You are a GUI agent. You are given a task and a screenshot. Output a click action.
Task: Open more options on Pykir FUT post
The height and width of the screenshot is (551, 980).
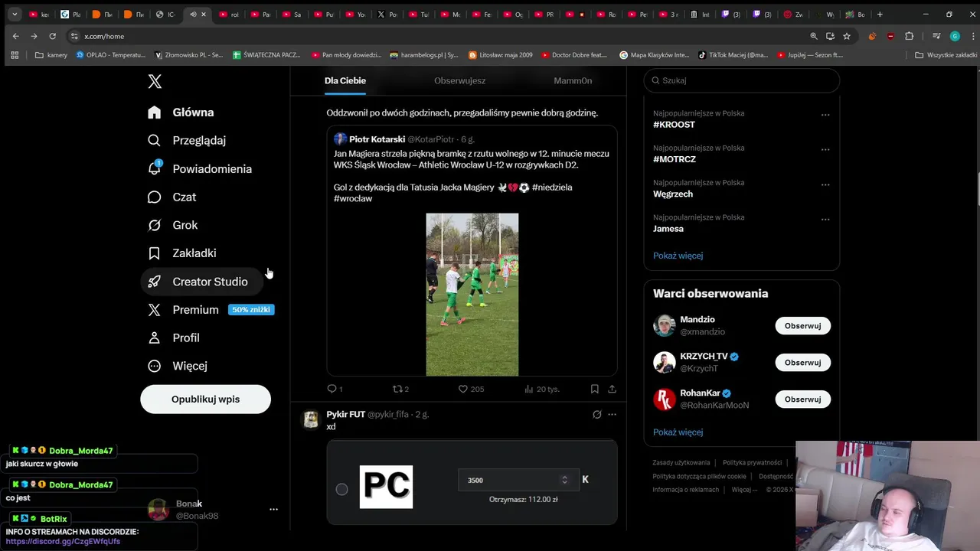coord(612,414)
